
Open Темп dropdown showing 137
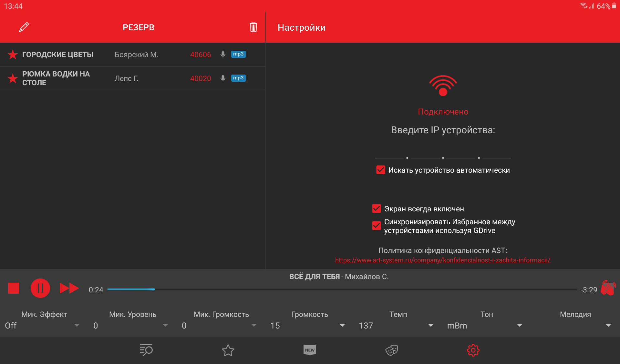(396, 326)
